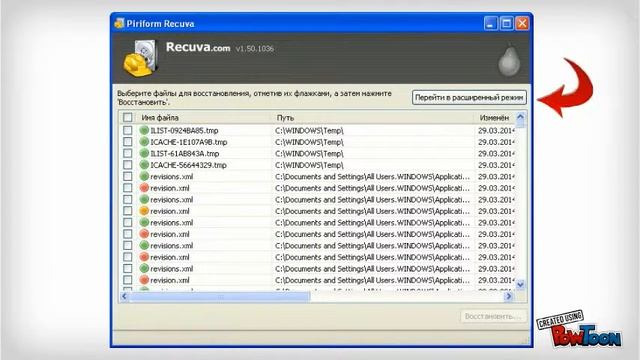Click the orange status dot next to revision.xml

[144, 211]
